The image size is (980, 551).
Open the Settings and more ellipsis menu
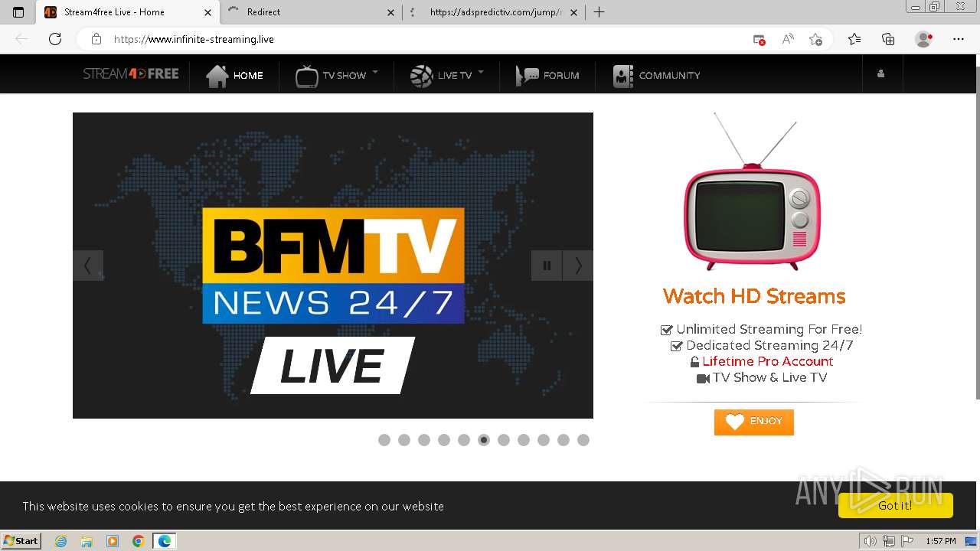pos(959,39)
